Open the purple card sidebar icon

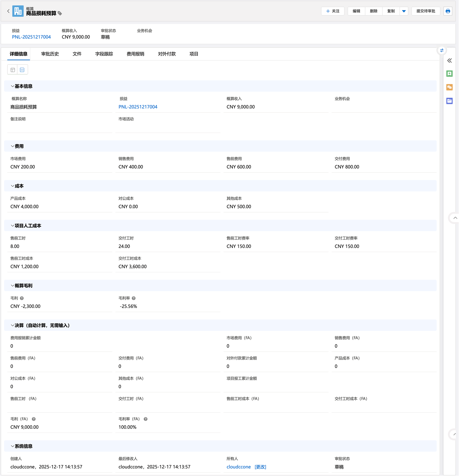[449, 101]
